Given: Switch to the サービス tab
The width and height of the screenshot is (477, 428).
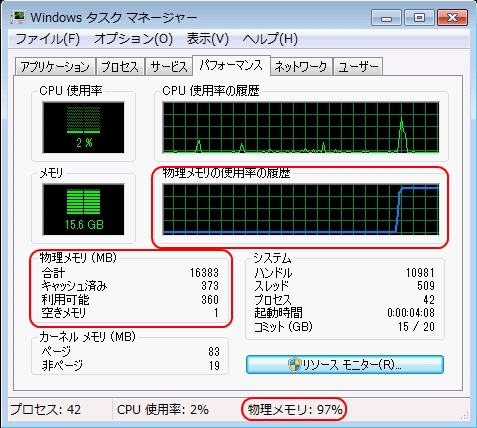Looking at the screenshot, I should tap(169, 67).
